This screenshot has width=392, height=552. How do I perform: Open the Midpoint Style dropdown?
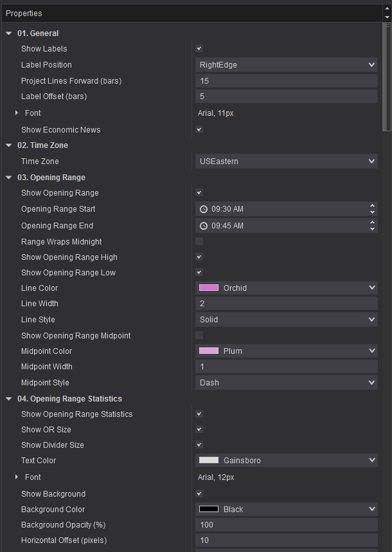[287, 383]
